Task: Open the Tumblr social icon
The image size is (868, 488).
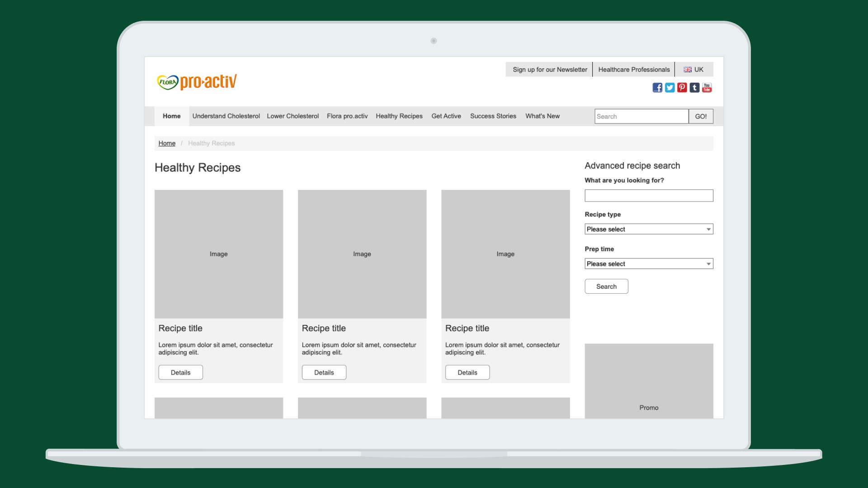Action: click(x=694, y=88)
